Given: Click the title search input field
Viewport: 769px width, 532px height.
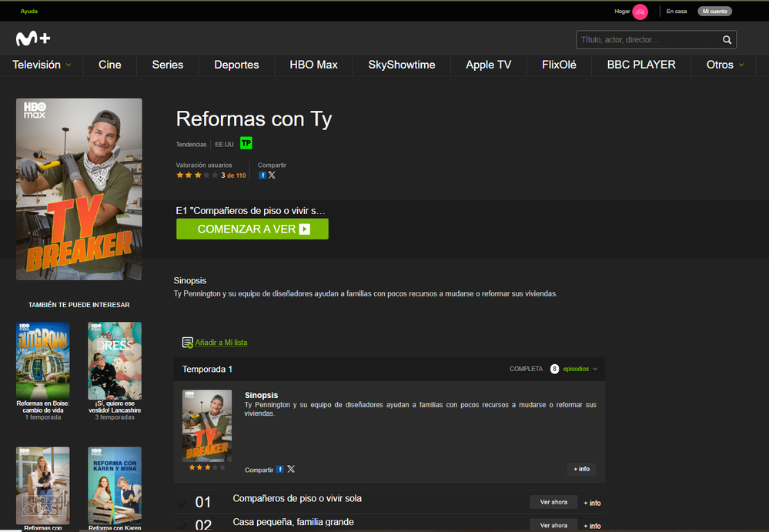Looking at the screenshot, I should pyautogui.click(x=648, y=40).
